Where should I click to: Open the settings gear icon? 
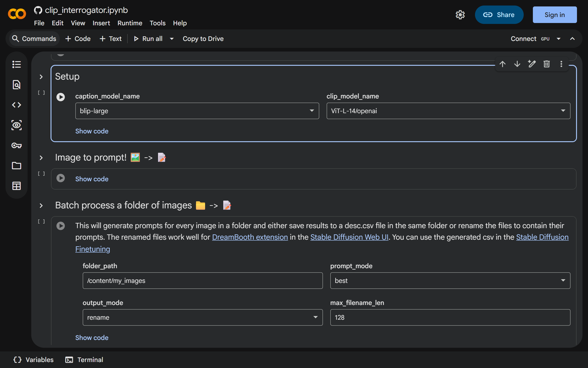(x=460, y=14)
